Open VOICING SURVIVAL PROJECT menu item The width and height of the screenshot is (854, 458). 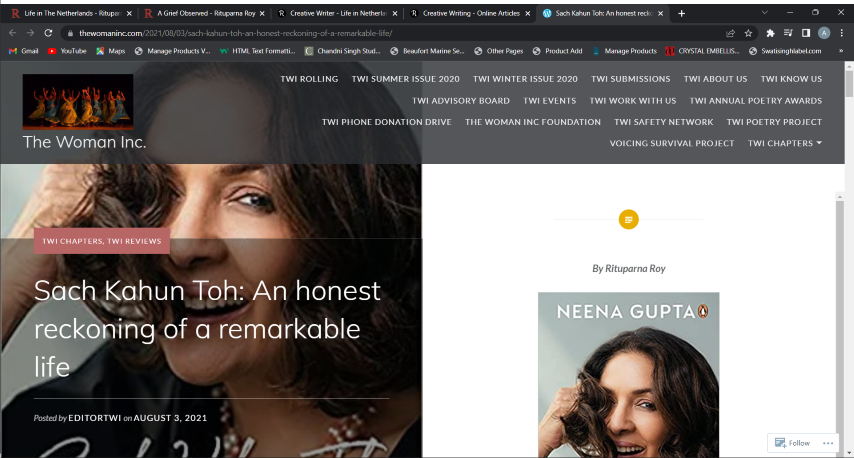tap(672, 143)
